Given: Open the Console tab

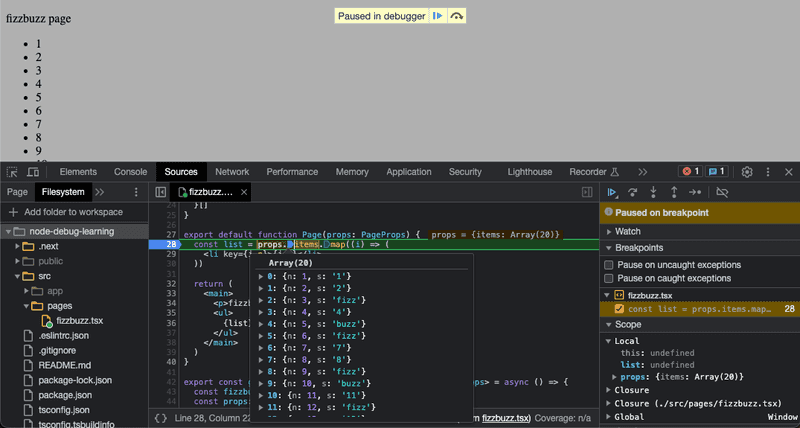Looking at the screenshot, I should coord(131,172).
